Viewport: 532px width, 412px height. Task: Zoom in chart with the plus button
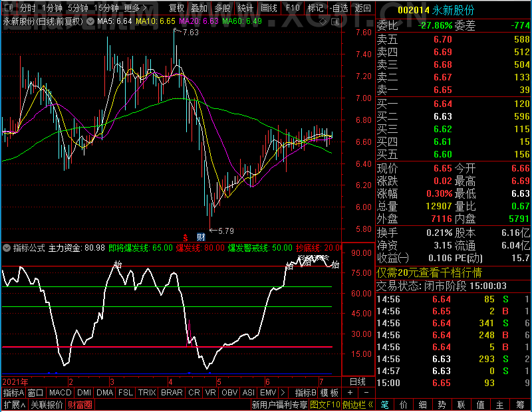pos(350,392)
